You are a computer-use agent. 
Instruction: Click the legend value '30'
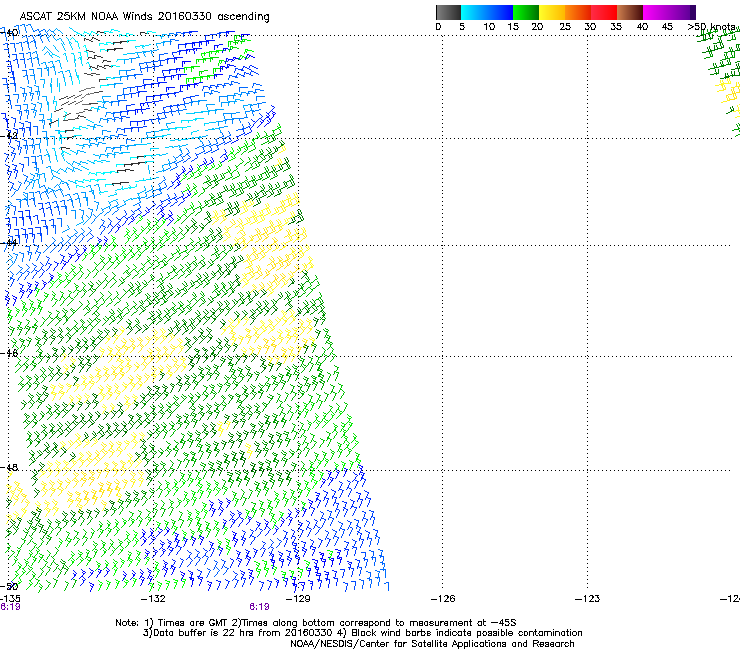click(x=590, y=27)
